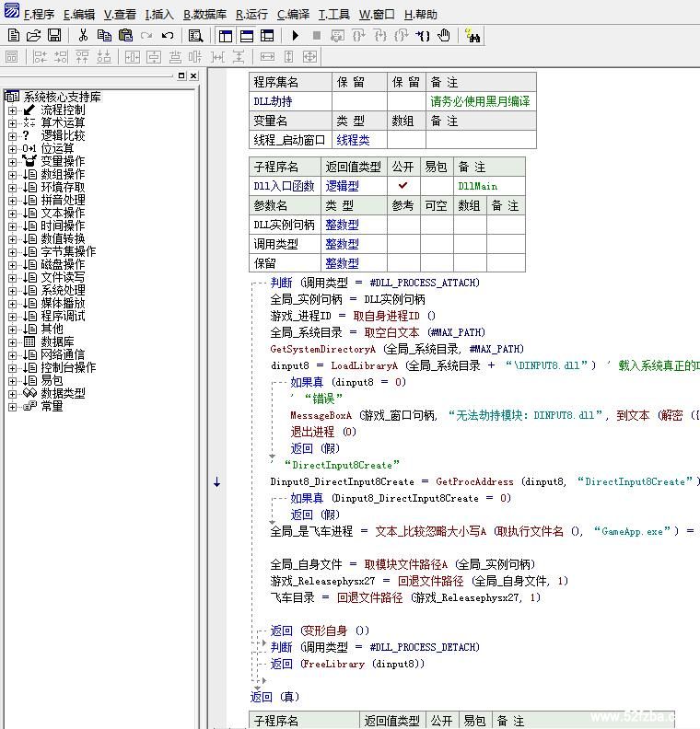
Task: Click the same width icon
Action: [x=267, y=57]
